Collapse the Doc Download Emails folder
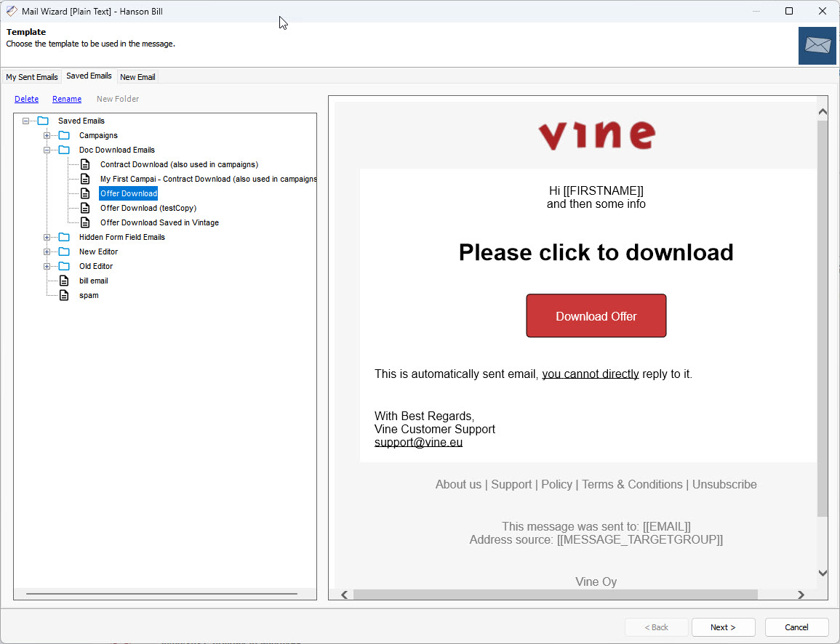This screenshot has height=644, width=840. coord(47,150)
